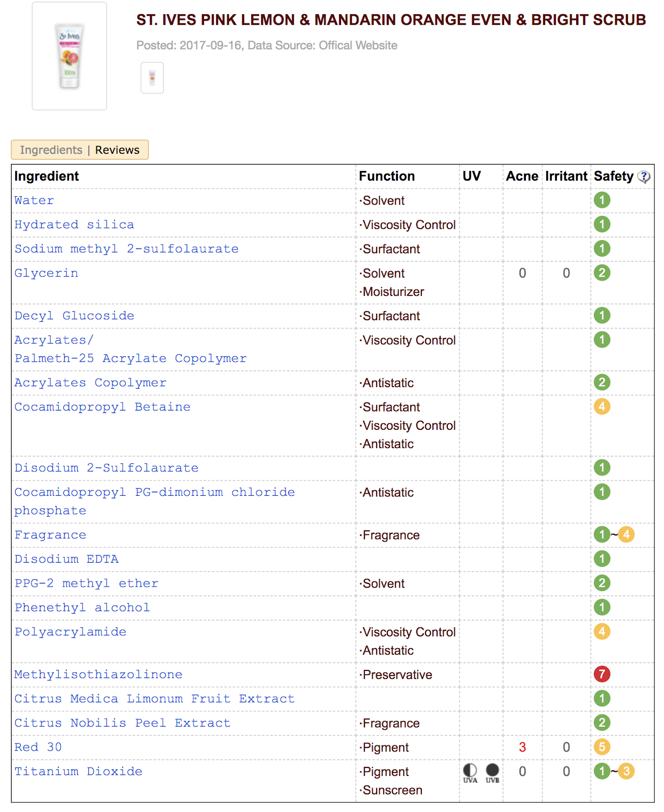The height and width of the screenshot is (812, 664).
Task: Click the orange 3 badge in Titanium Dioxide safety
Action: click(626, 771)
